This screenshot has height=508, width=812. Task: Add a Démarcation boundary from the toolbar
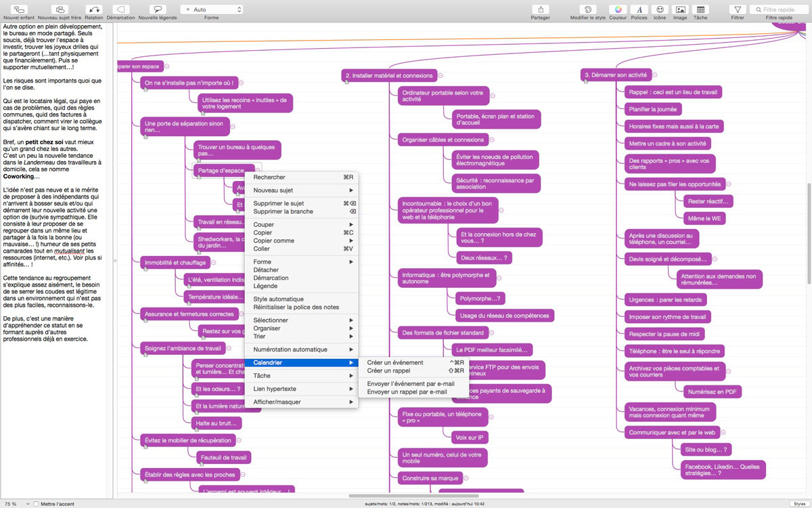[x=121, y=9]
